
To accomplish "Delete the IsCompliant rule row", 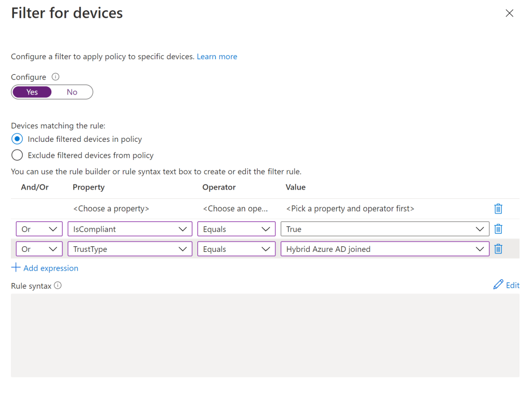I will (498, 229).
